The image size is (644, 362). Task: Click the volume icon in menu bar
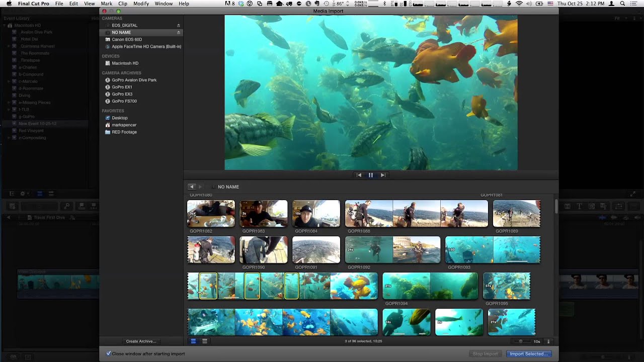pyautogui.click(x=529, y=4)
